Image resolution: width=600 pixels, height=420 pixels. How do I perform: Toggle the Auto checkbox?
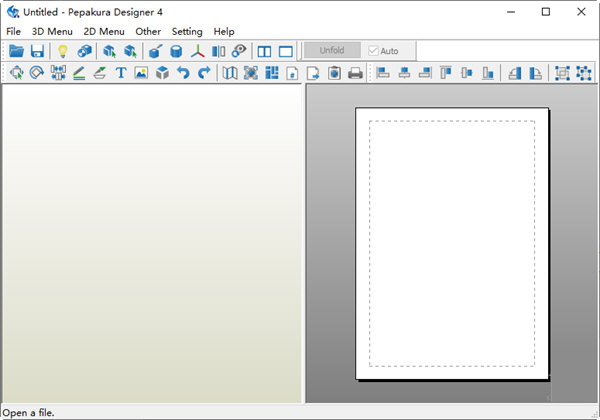(x=373, y=51)
